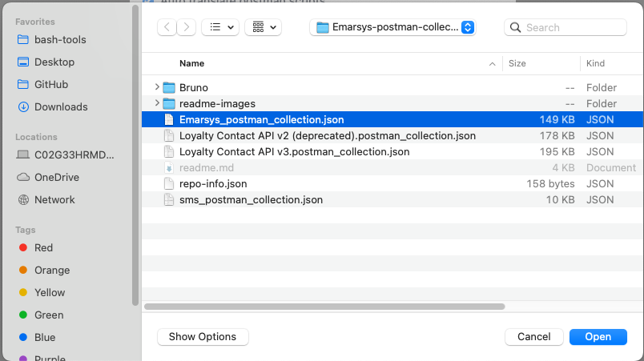Open the list view options dropdown
The width and height of the screenshot is (644, 361).
point(220,27)
